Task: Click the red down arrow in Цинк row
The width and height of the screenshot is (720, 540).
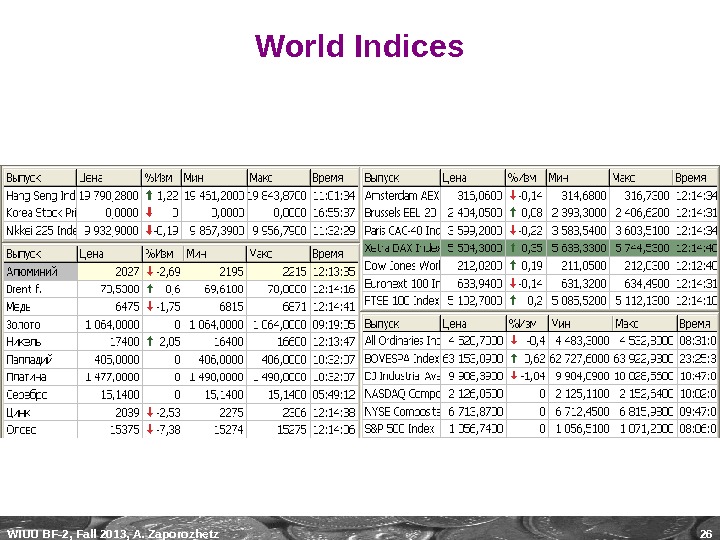Action: click(x=150, y=412)
